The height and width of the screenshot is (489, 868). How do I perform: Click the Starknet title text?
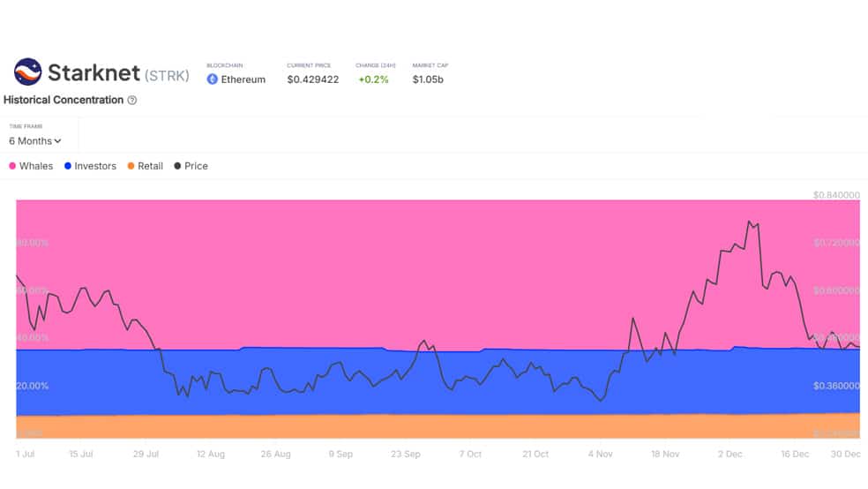(94, 72)
